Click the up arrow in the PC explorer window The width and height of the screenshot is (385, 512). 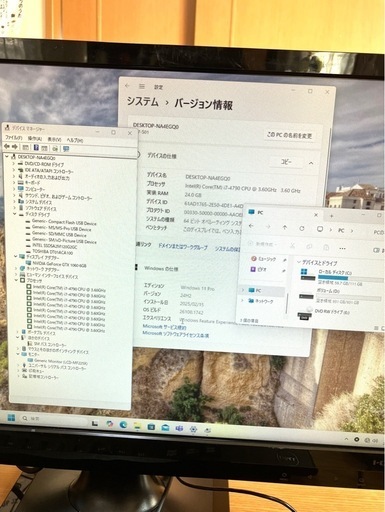(285, 228)
